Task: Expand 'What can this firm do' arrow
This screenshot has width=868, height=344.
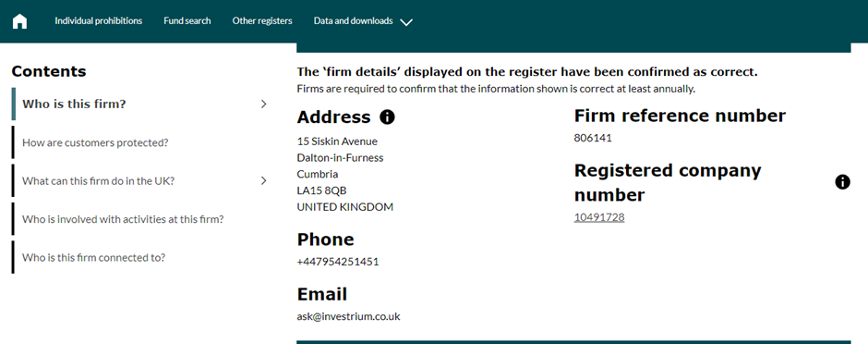Action: [x=263, y=180]
